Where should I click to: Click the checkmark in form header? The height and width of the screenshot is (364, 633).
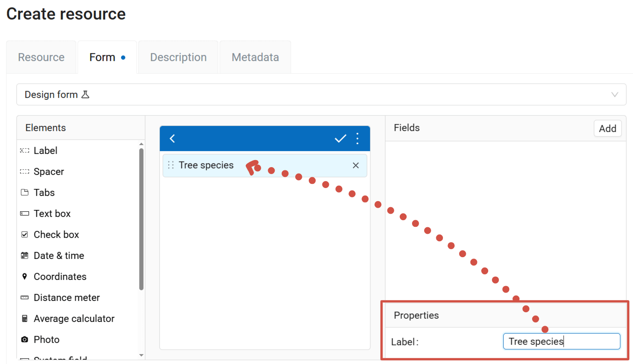(341, 139)
